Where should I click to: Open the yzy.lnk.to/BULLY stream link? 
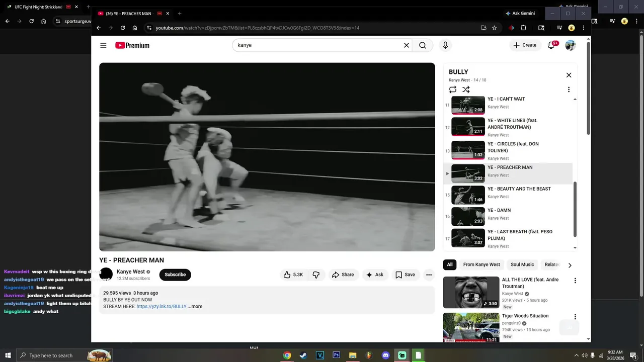[x=162, y=306]
